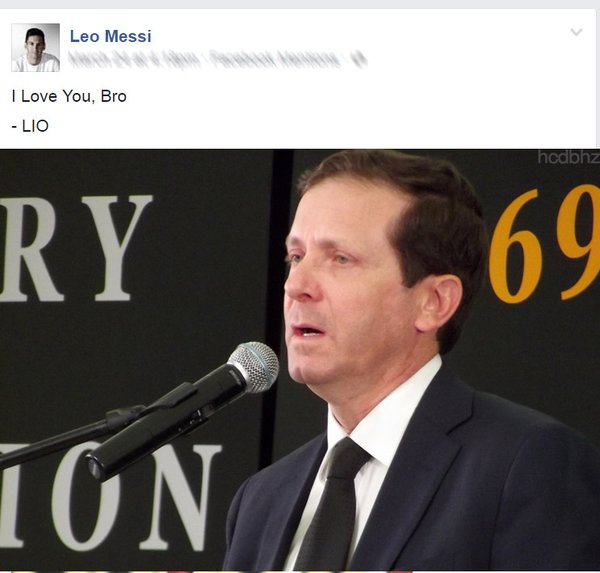The image size is (600, 573).
Task: Click the "- LIO" signature text line
Action: click(x=30, y=126)
